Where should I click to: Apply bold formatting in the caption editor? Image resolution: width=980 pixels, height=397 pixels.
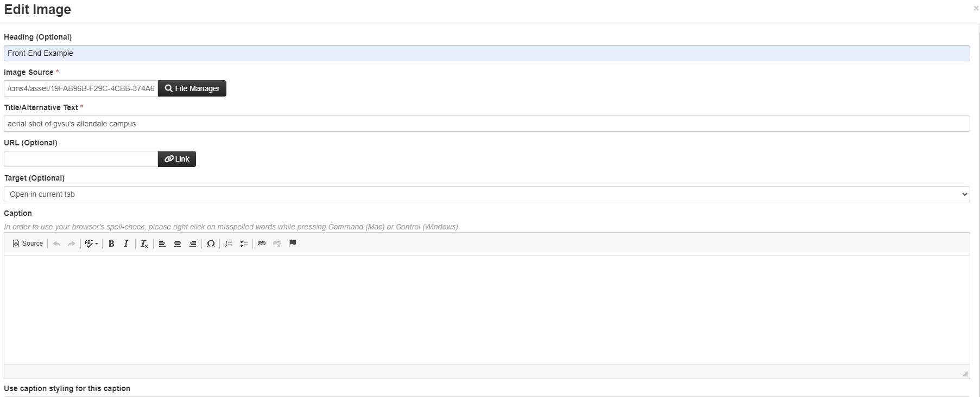pyautogui.click(x=111, y=244)
